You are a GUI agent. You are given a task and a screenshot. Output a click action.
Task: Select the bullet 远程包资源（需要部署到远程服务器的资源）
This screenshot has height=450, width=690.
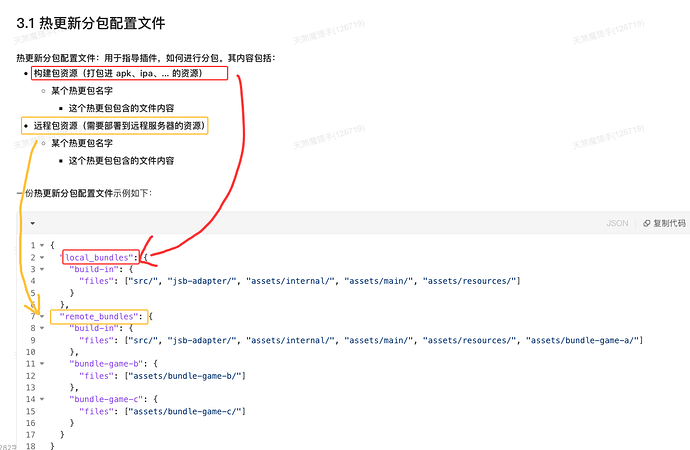tap(119, 126)
